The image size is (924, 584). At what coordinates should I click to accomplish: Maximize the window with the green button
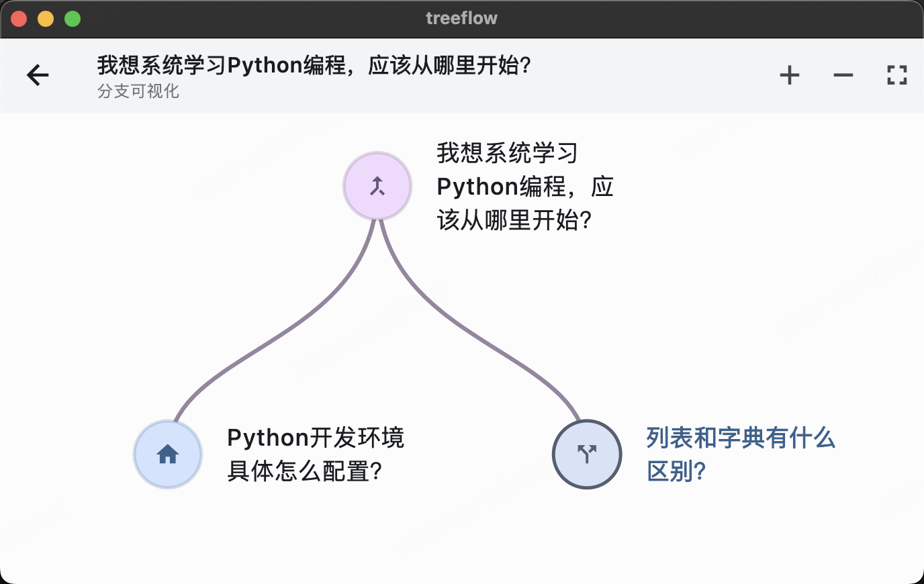73,19
